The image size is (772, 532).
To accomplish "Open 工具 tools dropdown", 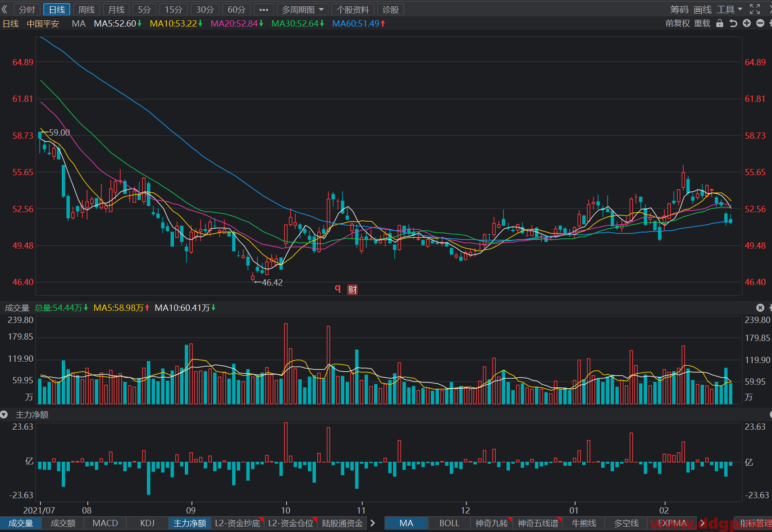I will tap(730, 9).
